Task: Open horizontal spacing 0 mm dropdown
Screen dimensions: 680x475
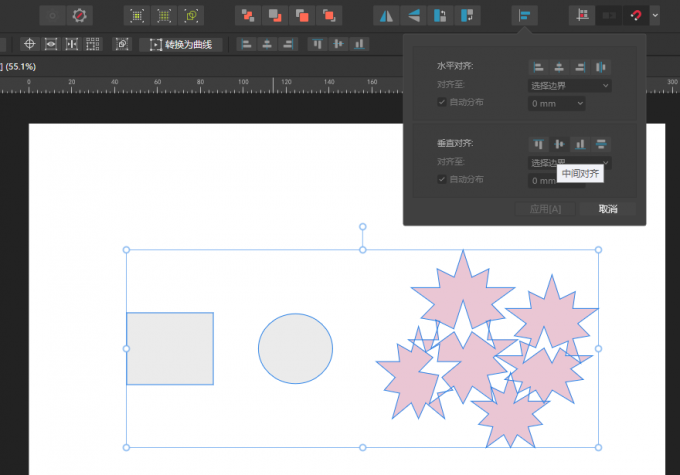Action: click(556, 104)
